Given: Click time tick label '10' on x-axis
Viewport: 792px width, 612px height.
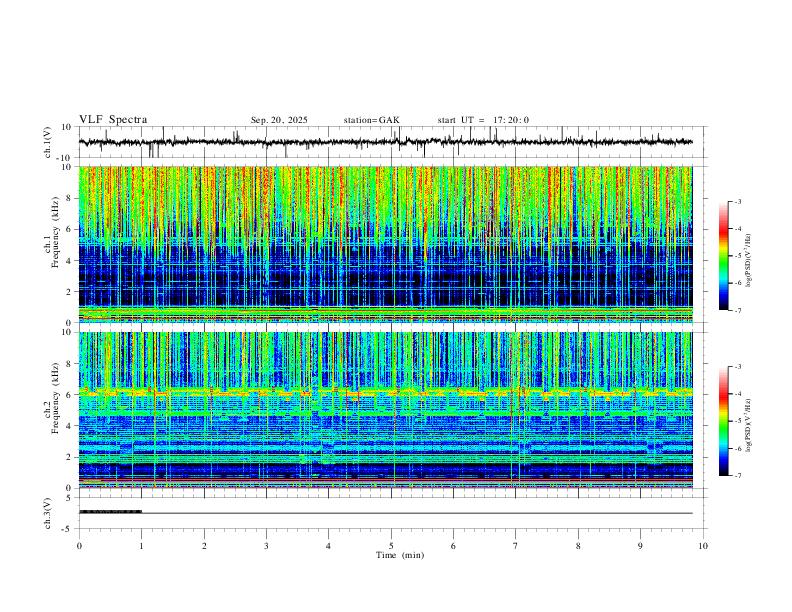Looking at the screenshot, I should pyautogui.click(x=703, y=546).
